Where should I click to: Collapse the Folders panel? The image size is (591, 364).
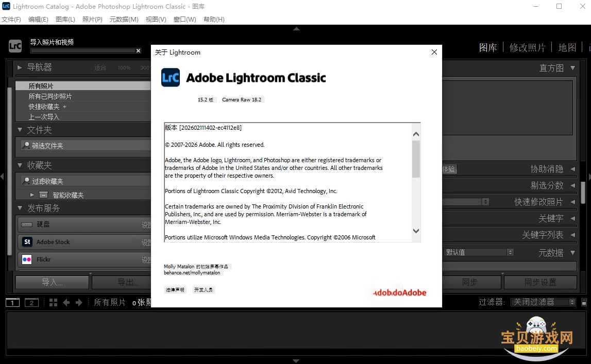click(20, 130)
